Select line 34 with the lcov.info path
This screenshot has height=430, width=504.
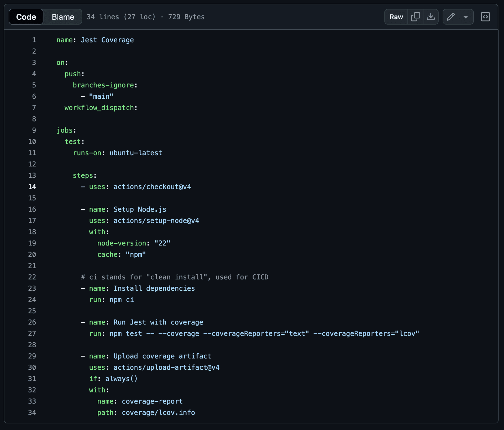[x=32, y=412]
